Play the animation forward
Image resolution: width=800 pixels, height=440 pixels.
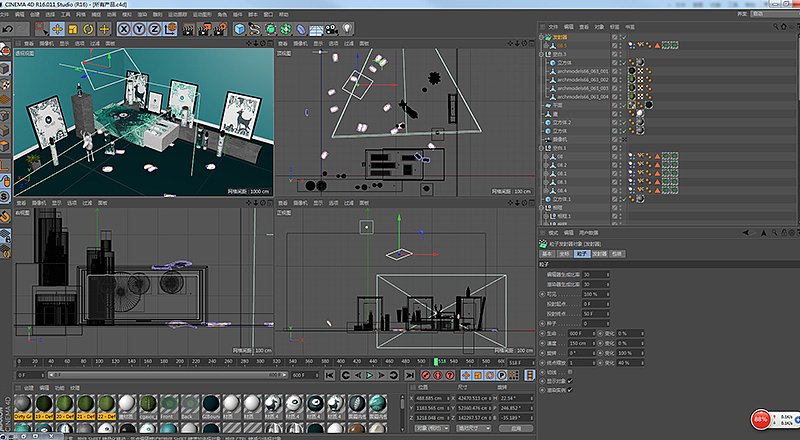[x=369, y=375]
